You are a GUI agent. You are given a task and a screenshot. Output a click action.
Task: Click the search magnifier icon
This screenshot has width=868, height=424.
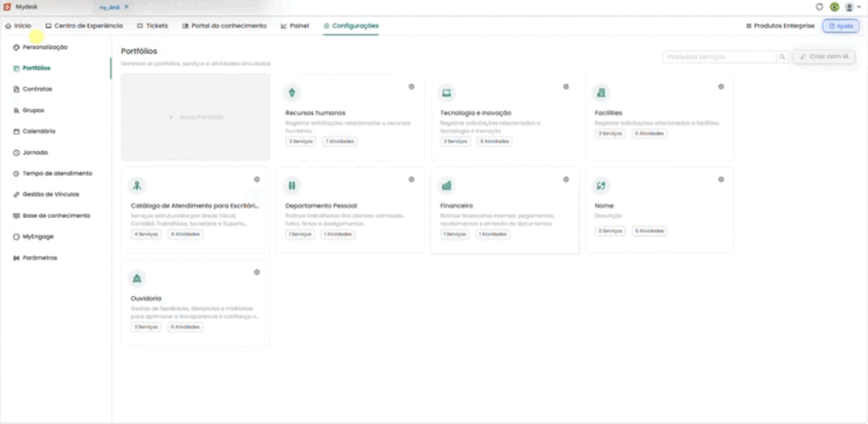point(782,56)
